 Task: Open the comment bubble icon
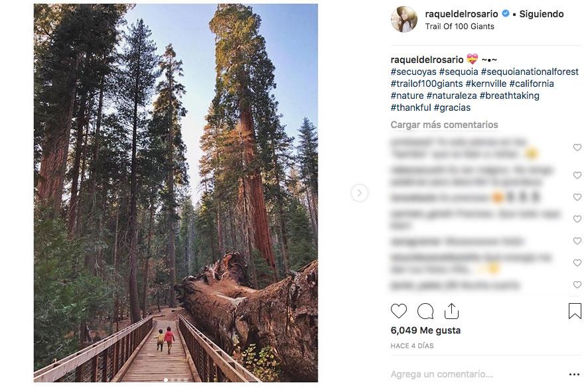tap(425, 310)
